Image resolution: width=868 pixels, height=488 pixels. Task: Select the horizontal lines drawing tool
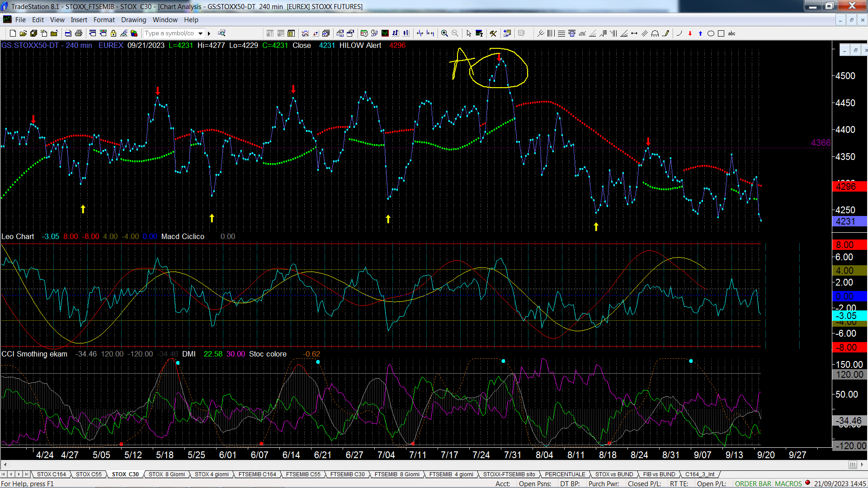(x=561, y=33)
